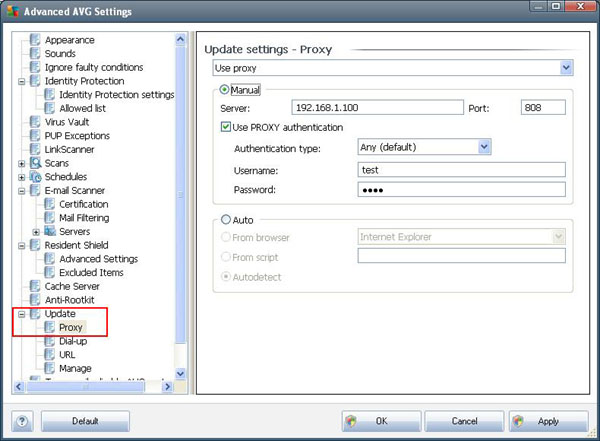Click the LinkScanner icon

pos(35,149)
